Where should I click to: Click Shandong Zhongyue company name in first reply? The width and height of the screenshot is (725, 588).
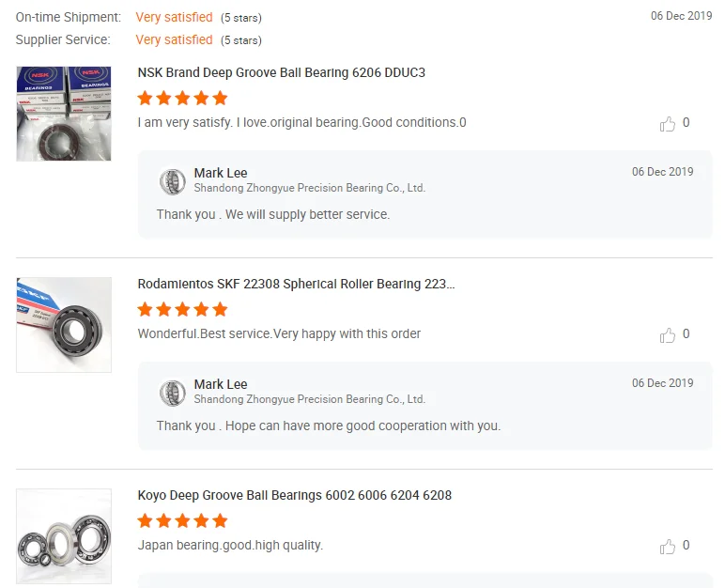310,188
